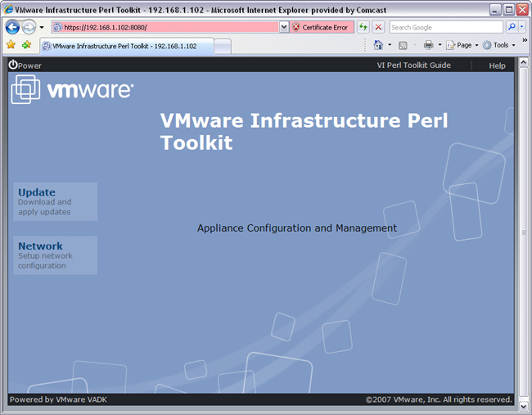Screen dimensions: 532x415
Task: Open a new blank browser tab
Action: 223,46
